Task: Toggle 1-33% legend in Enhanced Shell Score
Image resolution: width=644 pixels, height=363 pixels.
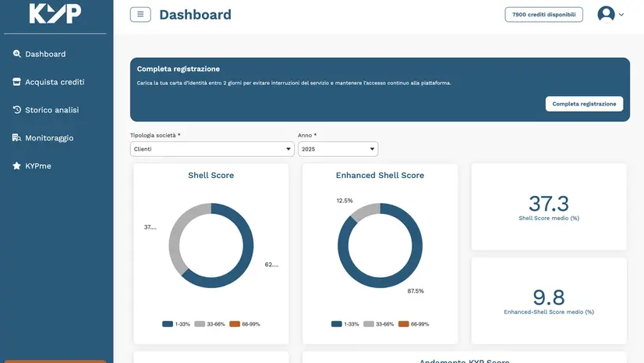Action: coord(345,324)
